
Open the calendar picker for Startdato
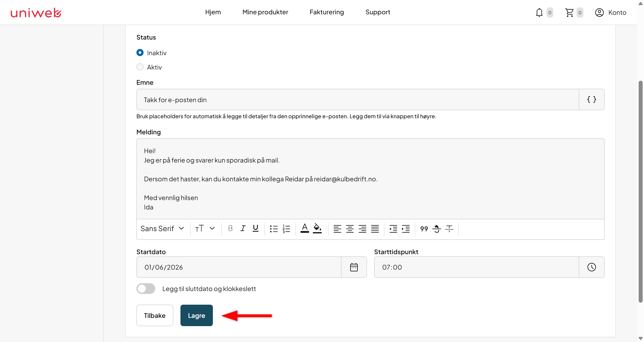pos(354,267)
